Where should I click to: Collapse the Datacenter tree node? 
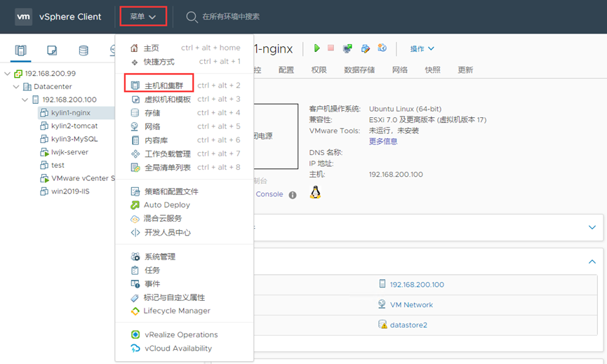[x=16, y=87]
